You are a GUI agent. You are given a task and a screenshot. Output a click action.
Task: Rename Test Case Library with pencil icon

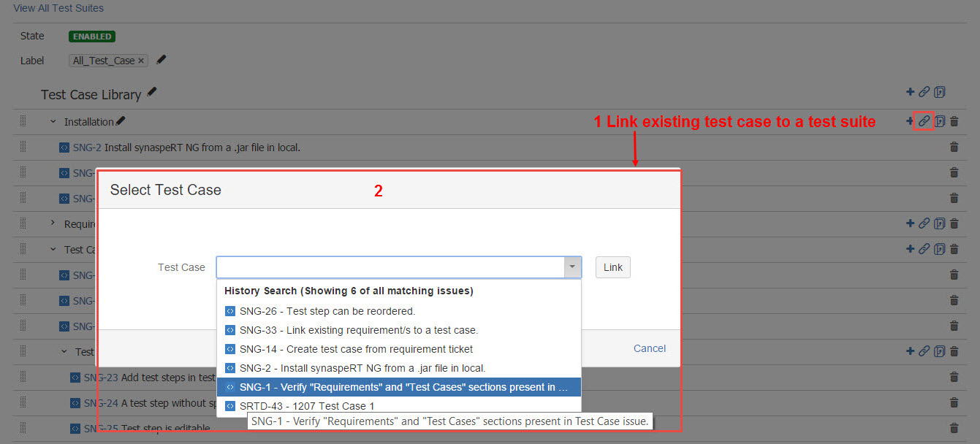point(151,92)
